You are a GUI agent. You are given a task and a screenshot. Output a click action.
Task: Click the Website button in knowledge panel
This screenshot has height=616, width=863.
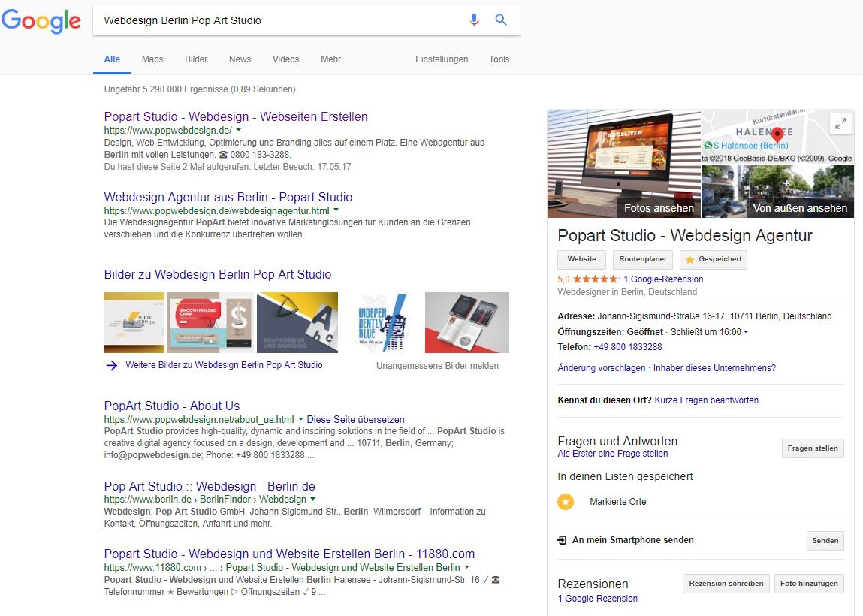click(x=582, y=259)
